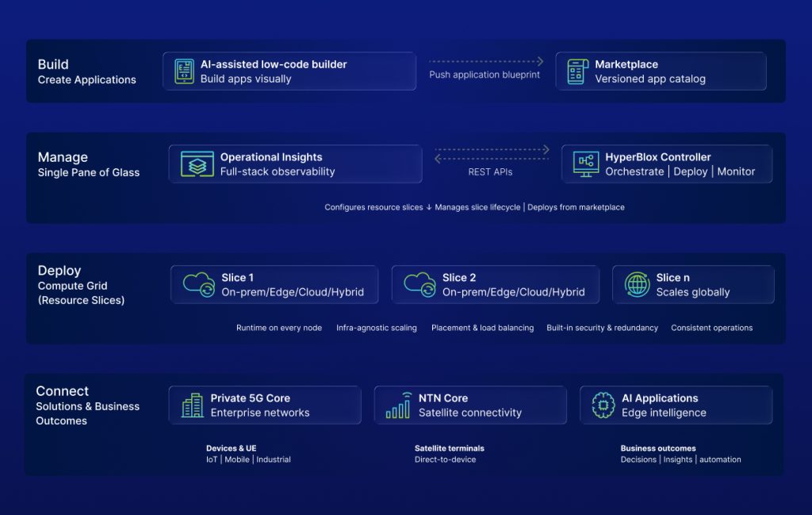This screenshot has height=515, width=812.
Task: Choose the Slice 1 resource card
Action: pos(274,284)
